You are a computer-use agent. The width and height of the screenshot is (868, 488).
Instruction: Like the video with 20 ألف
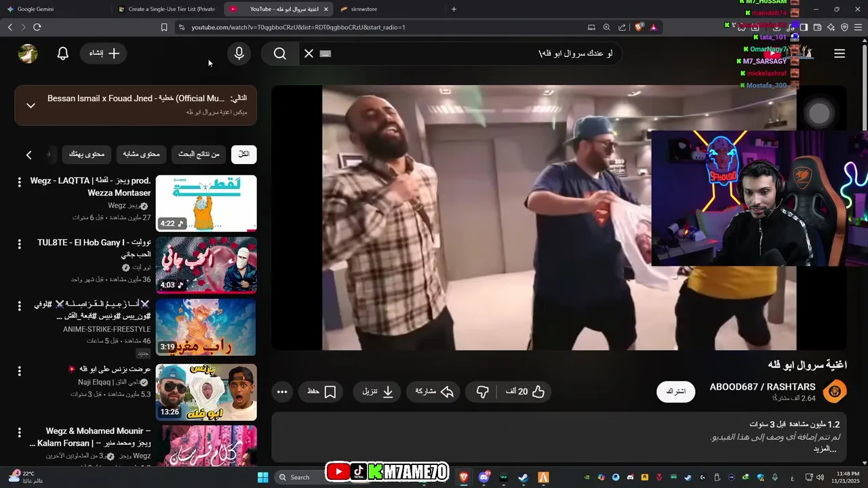point(525,392)
